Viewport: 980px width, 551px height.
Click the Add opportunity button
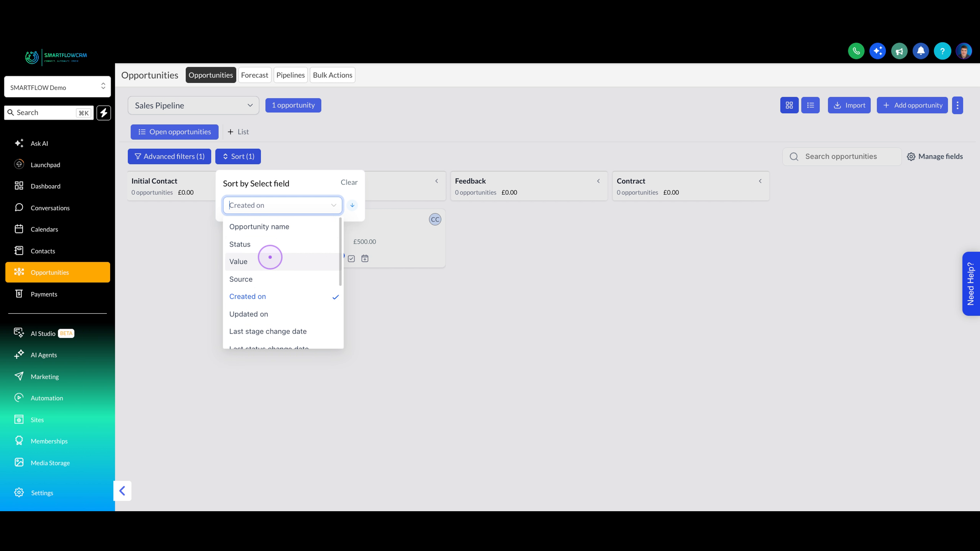[912, 105]
